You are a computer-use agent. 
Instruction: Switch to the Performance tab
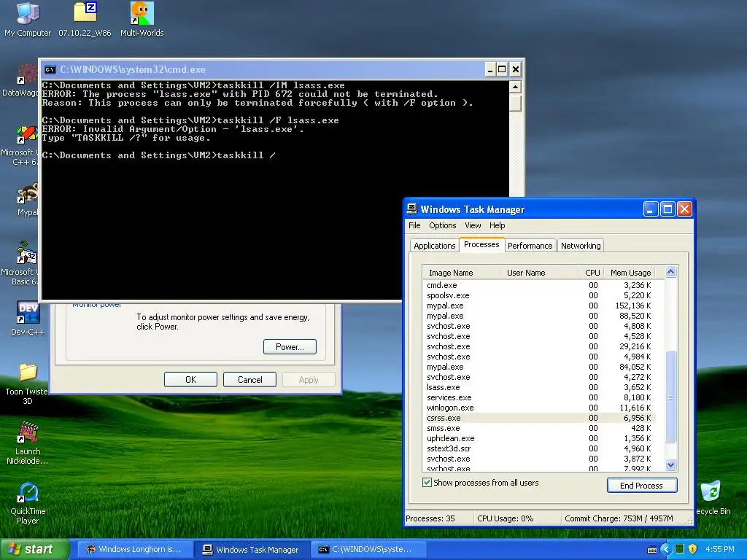click(x=530, y=246)
